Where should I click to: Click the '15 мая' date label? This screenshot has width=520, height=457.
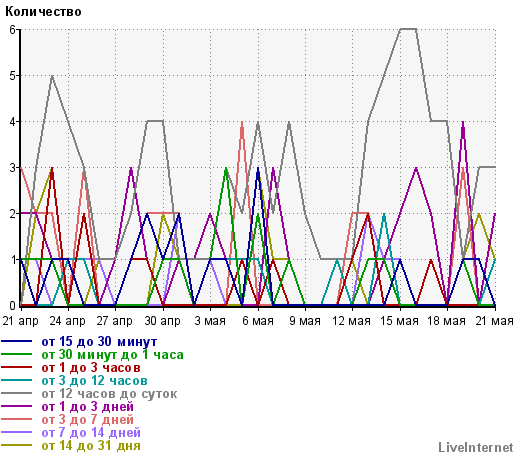point(399,321)
